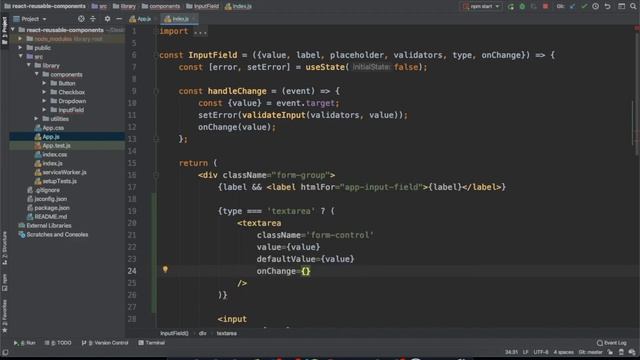
Task: Click the 4 spaces indent status entry
Action: [x=564, y=352]
